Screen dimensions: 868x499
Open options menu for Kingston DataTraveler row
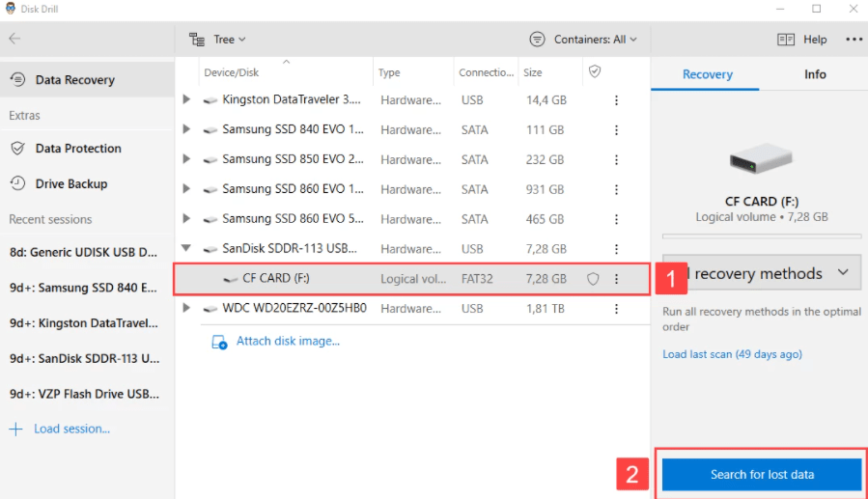click(616, 100)
